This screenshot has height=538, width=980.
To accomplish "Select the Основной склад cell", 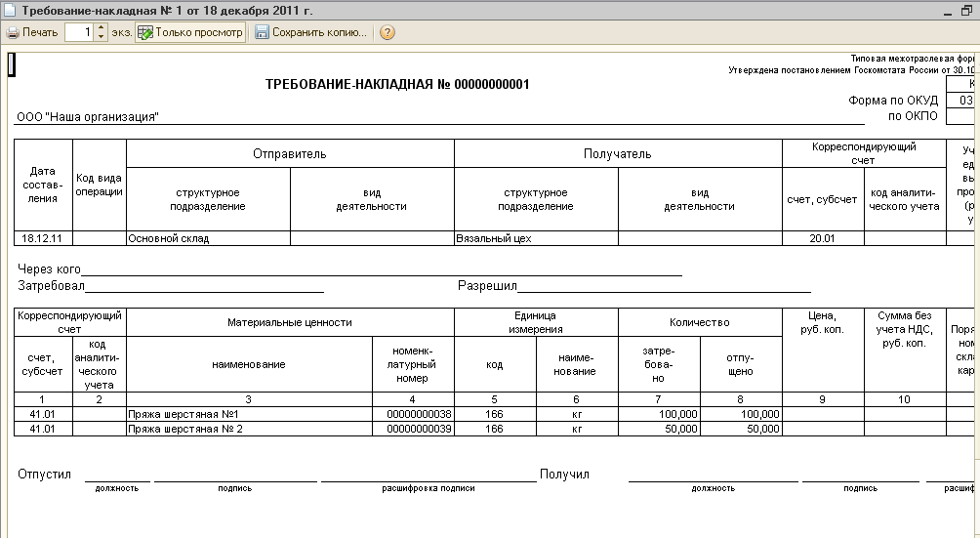I will (208, 238).
